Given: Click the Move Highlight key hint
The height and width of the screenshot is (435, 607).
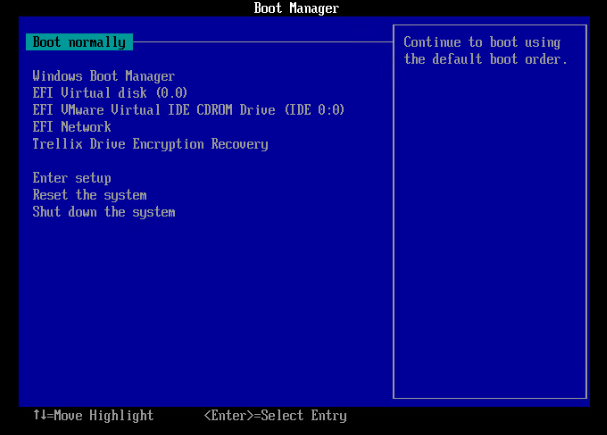Looking at the screenshot, I should pos(93,416).
